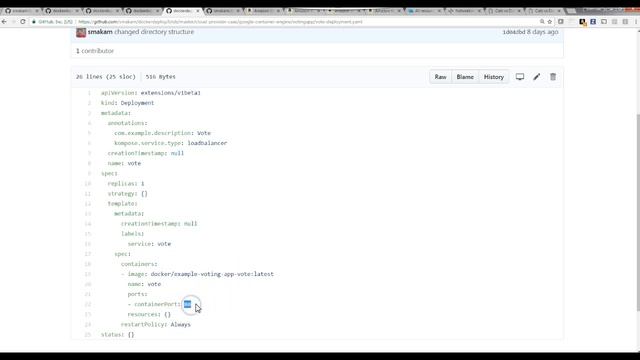This screenshot has width=640, height=360.
Task: Click the highlighted containerPort value
Action: tap(187, 304)
